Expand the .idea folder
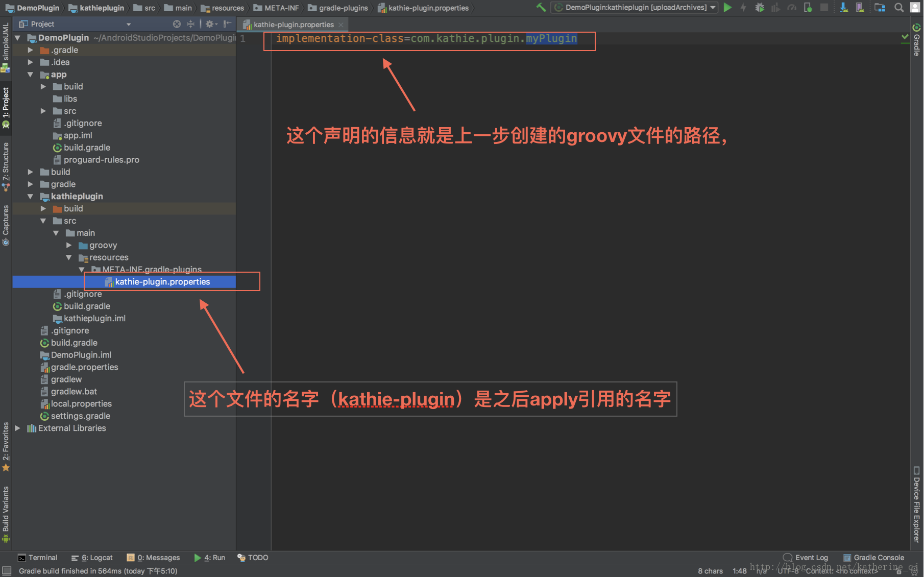924x577 pixels. 31,62
